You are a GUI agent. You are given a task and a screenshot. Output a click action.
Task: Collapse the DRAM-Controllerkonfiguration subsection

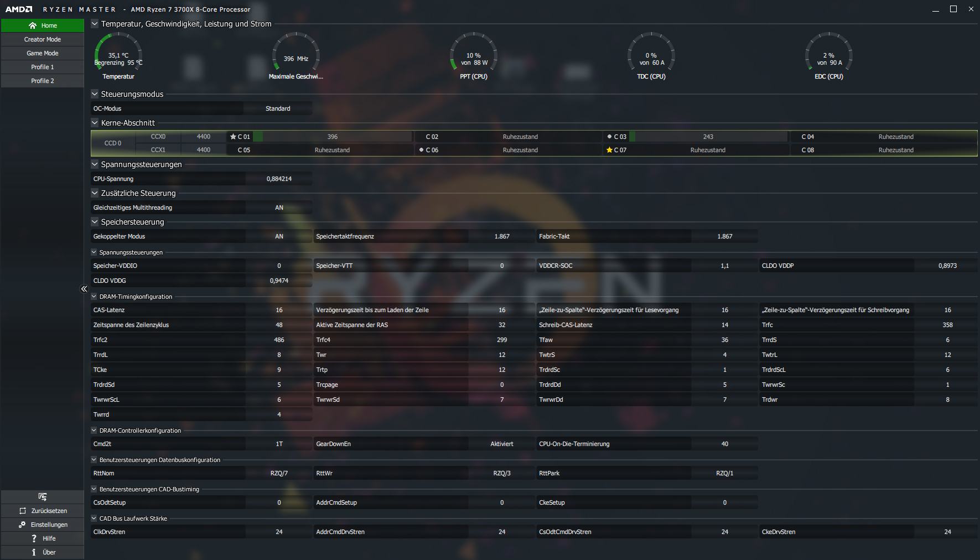click(94, 431)
